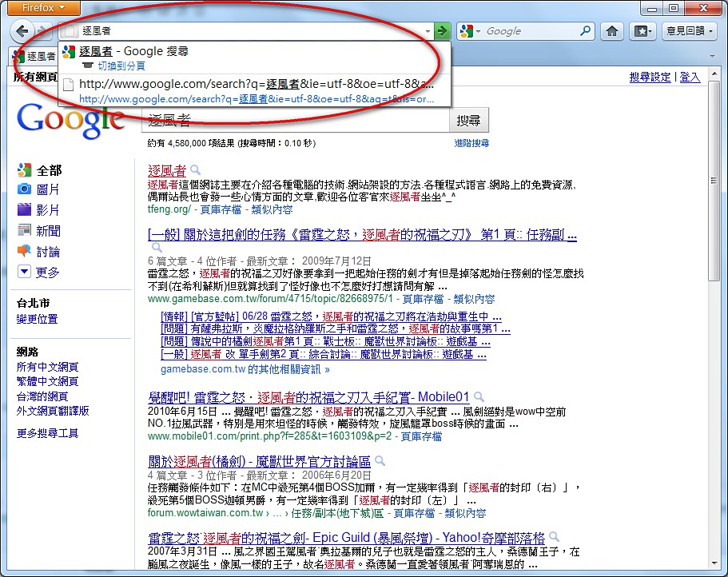
Task: Click preview magnifier beside 逐風者 first result
Action: 196,170
